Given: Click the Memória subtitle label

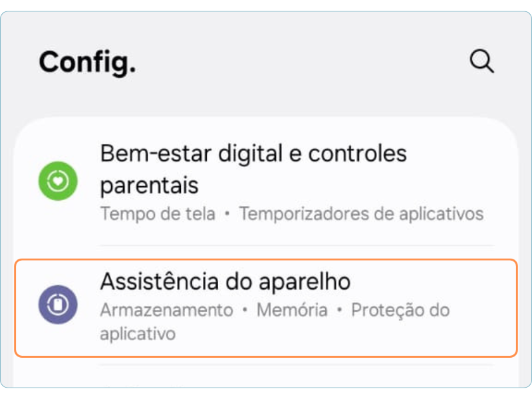Looking at the screenshot, I should pos(292,311).
